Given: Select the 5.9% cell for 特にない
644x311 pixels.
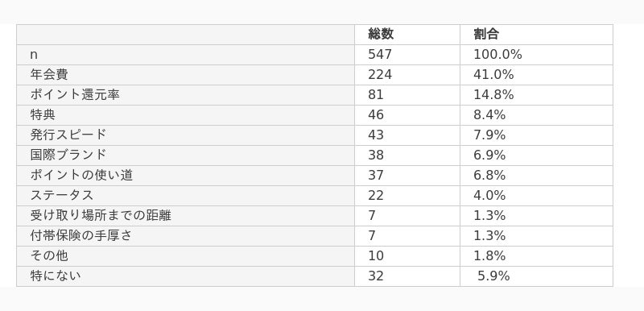Looking at the screenshot, I should coord(536,276).
